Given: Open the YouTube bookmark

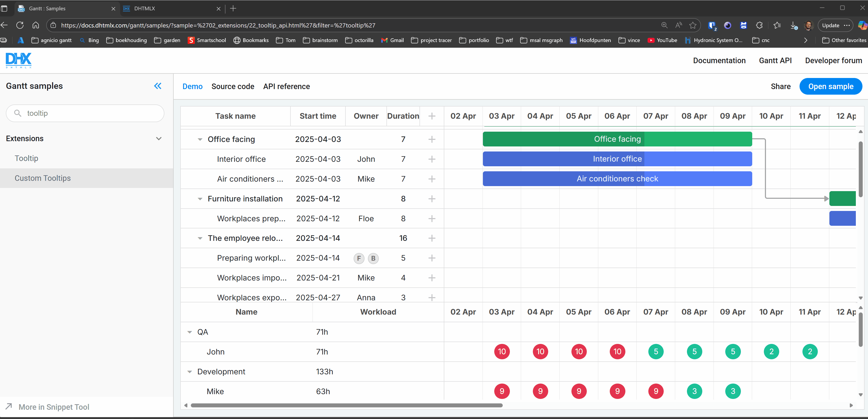Looking at the screenshot, I should click(x=662, y=40).
